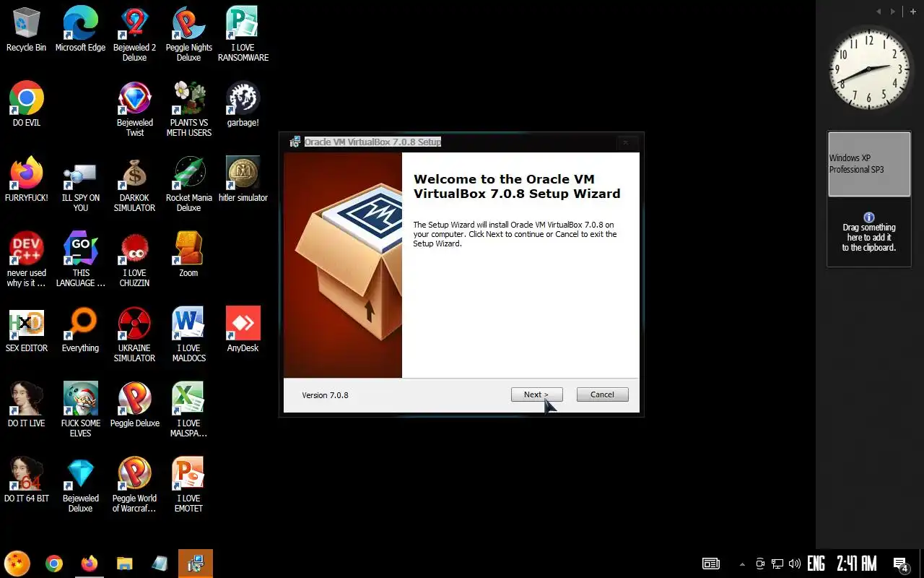Cancel the VirtualBox Setup Wizard
The image size is (924, 578).
coord(602,394)
